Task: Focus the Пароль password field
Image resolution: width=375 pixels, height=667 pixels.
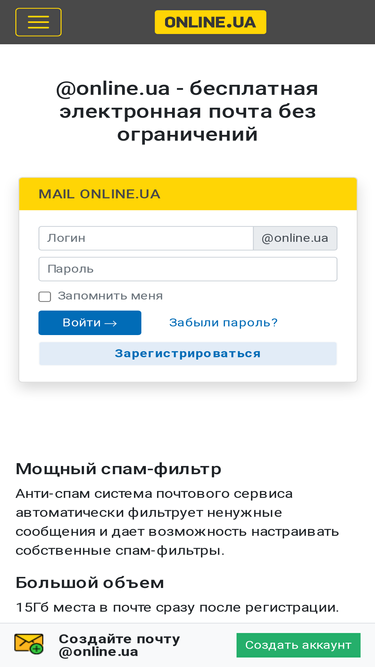Action: (188, 269)
